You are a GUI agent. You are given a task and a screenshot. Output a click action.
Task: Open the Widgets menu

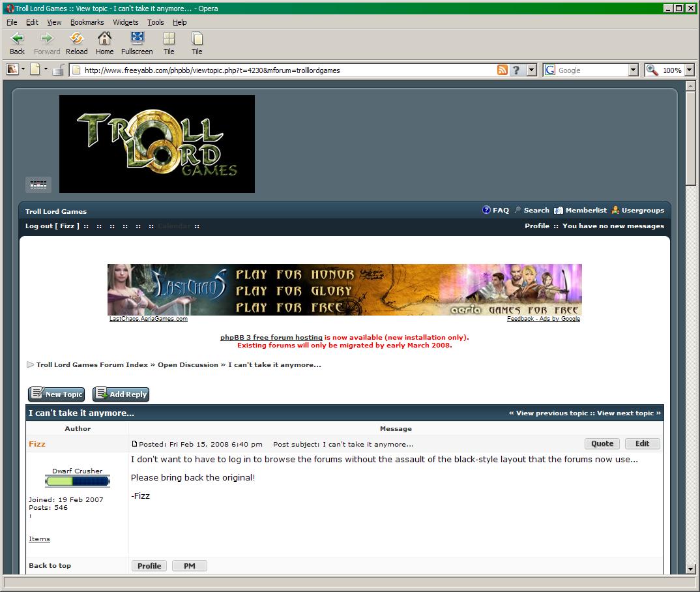[126, 22]
